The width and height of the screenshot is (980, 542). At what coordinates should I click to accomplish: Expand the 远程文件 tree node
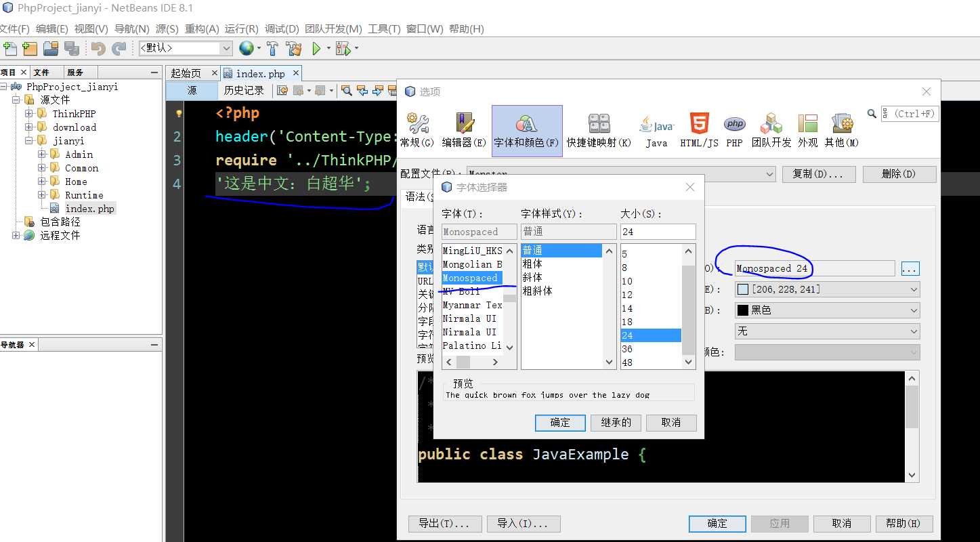(x=16, y=235)
